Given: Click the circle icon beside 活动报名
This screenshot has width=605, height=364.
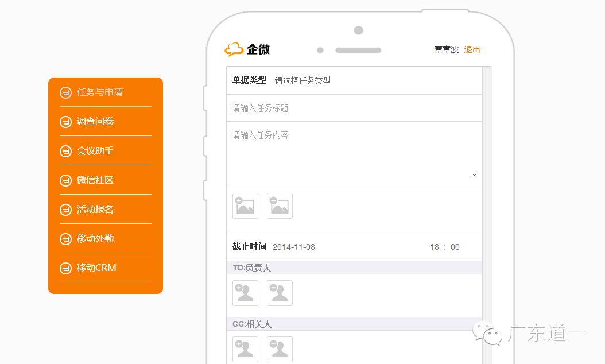Looking at the screenshot, I should coord(65,210).
